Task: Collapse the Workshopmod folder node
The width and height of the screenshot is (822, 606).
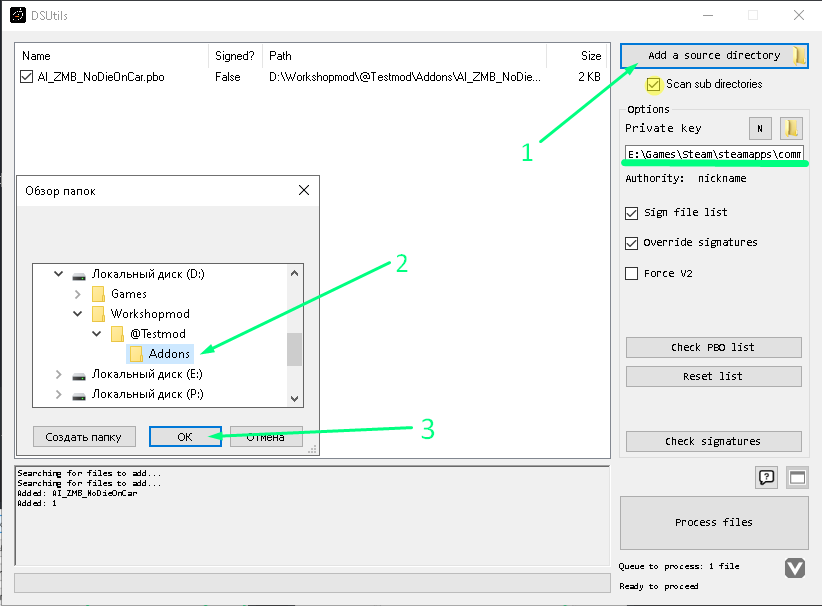Action: pos(78,313)
